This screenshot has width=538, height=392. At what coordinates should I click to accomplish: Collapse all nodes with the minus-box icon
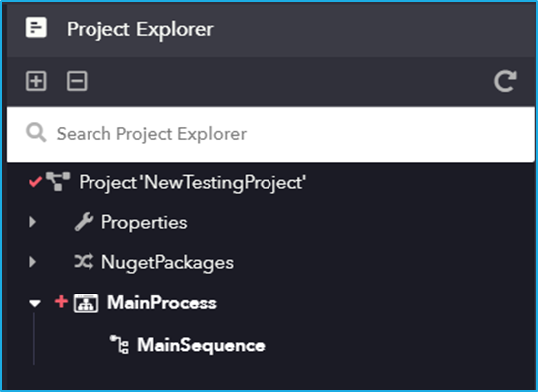pyautogui.click(x=77, y=81)
